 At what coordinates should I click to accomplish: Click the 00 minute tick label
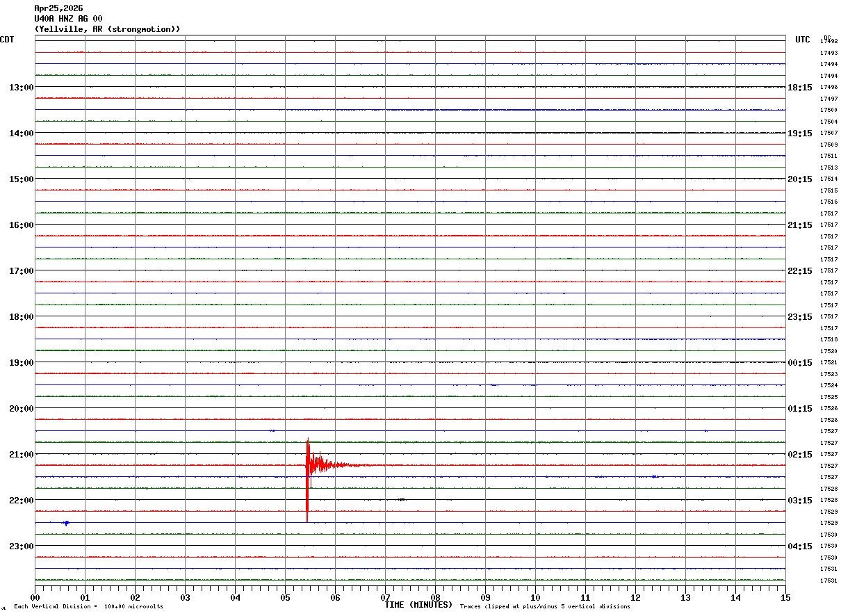point(35,598)
